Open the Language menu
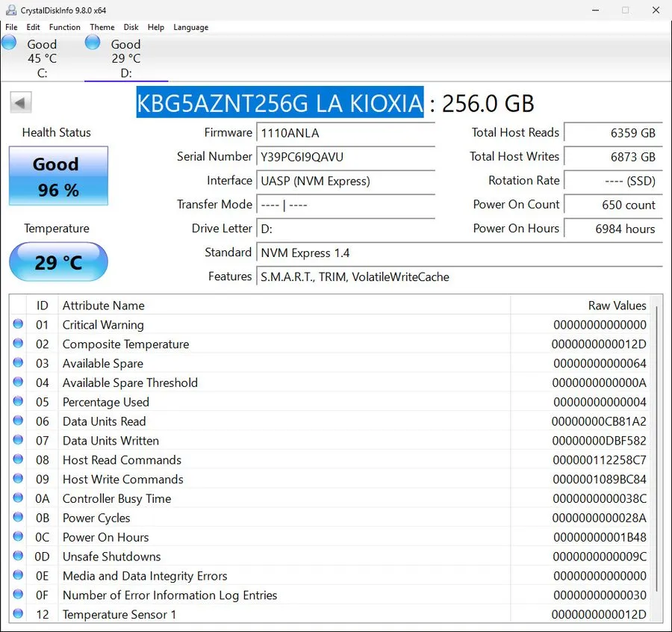The image size is (672, 632). [190, 27]
